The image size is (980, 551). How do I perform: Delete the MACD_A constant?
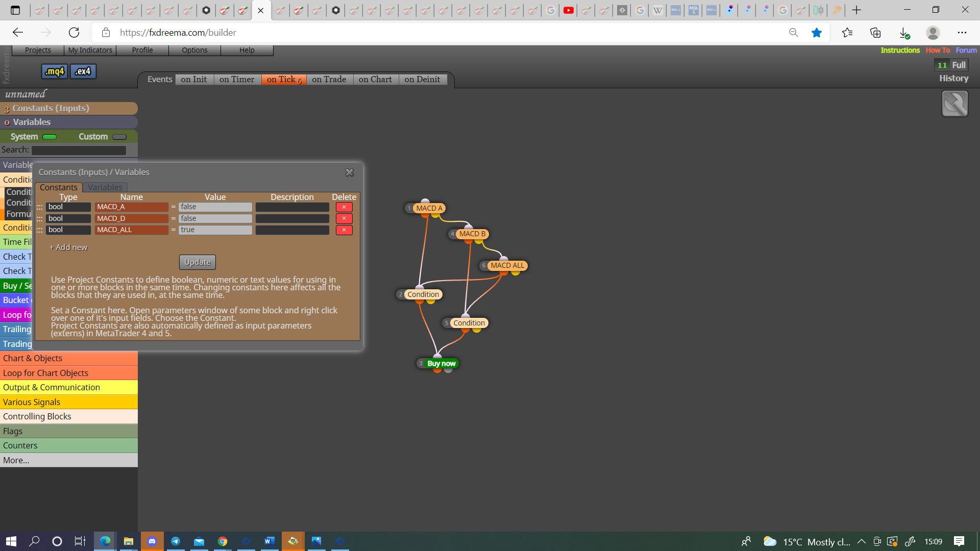click(344, 207)
